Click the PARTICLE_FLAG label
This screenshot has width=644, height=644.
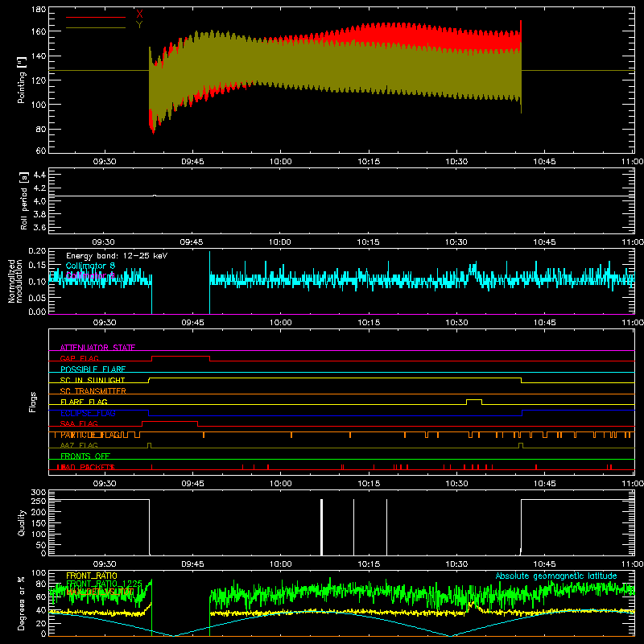click(90, 435)
